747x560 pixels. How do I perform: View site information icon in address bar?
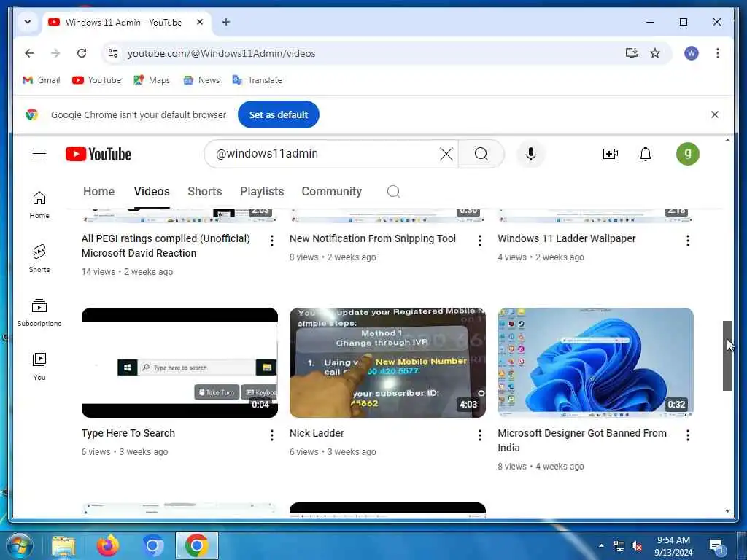click(x=113, y=53)
